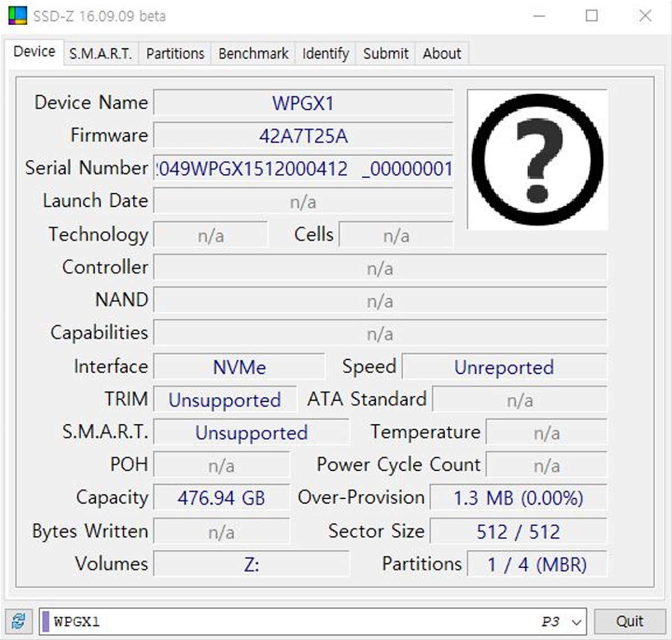672x640 pixels.
Task: Show the About tab
Action: pos(442,54)
